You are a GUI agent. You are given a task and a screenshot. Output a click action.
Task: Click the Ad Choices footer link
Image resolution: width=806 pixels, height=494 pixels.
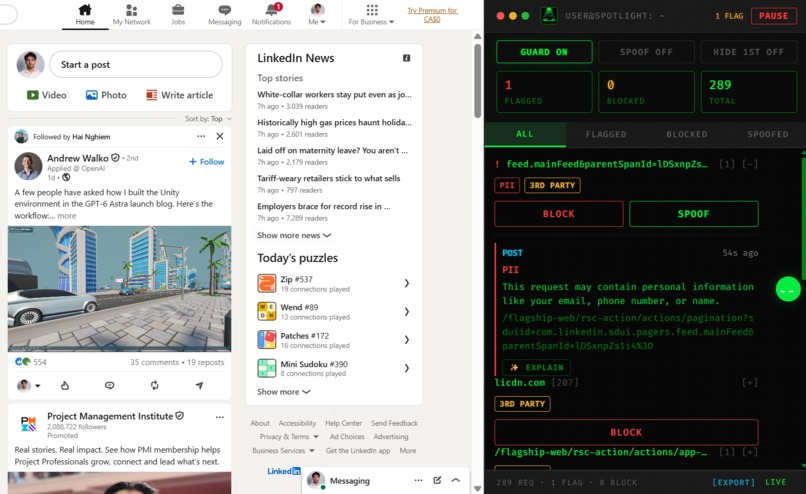pyautogui.click(x=347, y=436)
